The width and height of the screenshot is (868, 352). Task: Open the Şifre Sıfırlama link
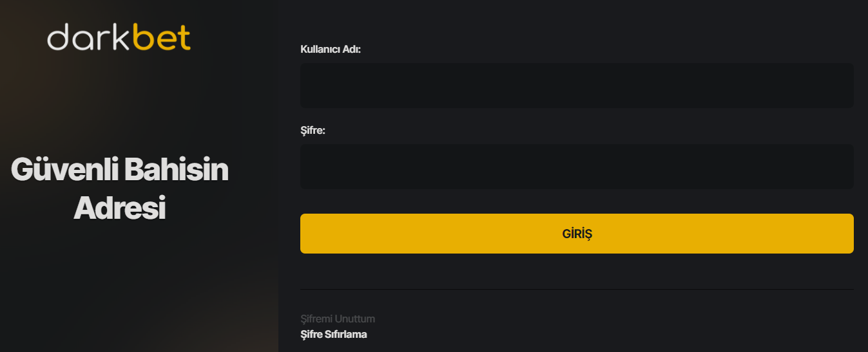point(334,335)
